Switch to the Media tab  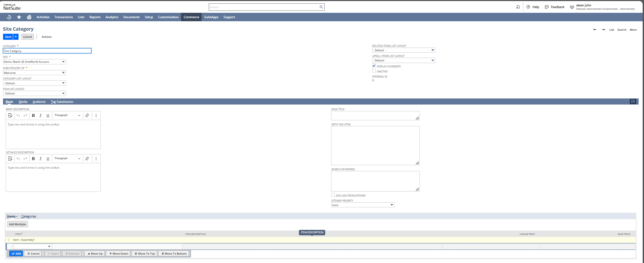click(23, 102)
